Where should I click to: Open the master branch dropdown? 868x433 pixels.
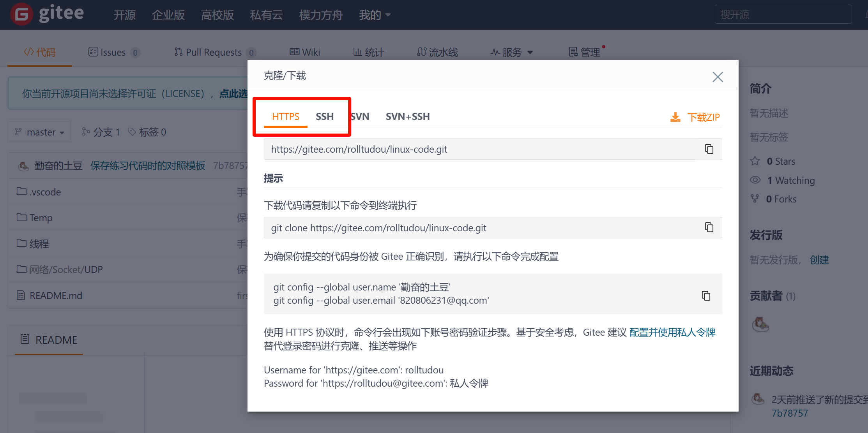[39, 132]
